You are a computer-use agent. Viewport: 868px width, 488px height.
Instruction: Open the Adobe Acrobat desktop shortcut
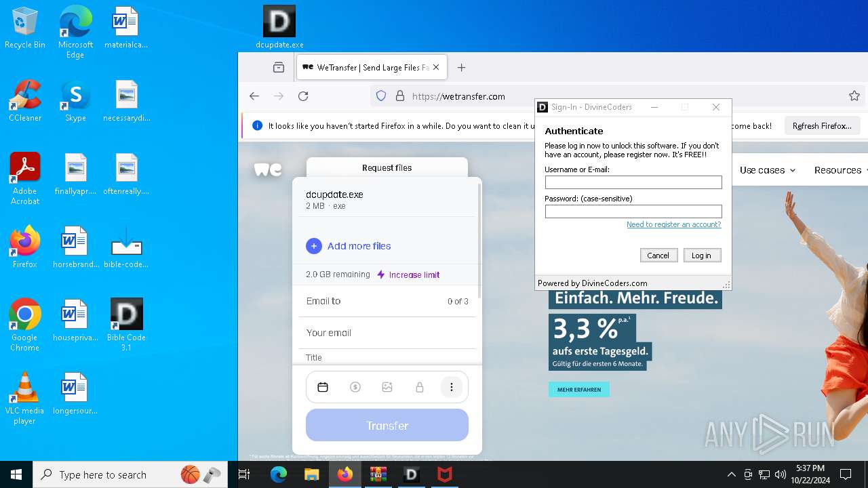pos(25,178)
